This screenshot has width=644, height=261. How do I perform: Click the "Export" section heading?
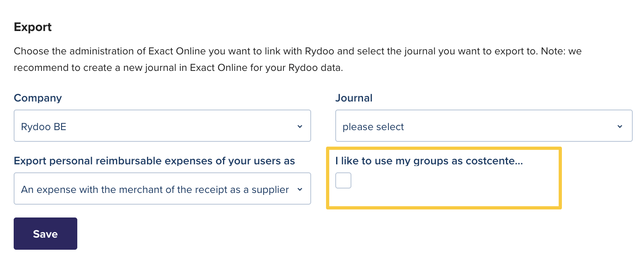coord(33,27)
